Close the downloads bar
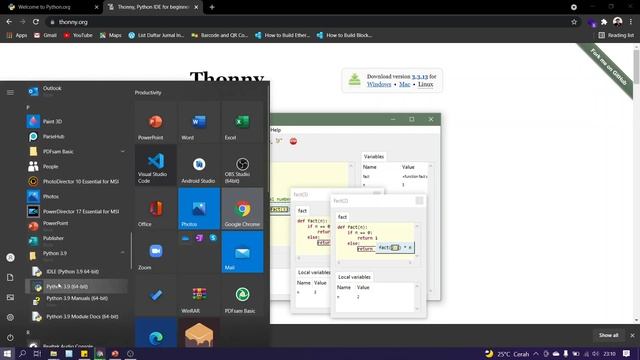Screen dimensions: 640x360 [x=632, y=336]
